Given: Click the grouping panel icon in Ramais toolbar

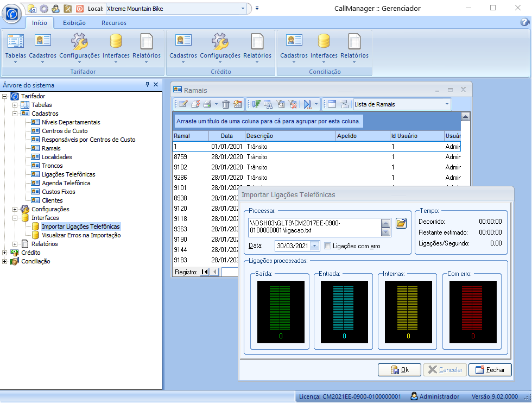Looking at the screenshot, I should (344, 104).
